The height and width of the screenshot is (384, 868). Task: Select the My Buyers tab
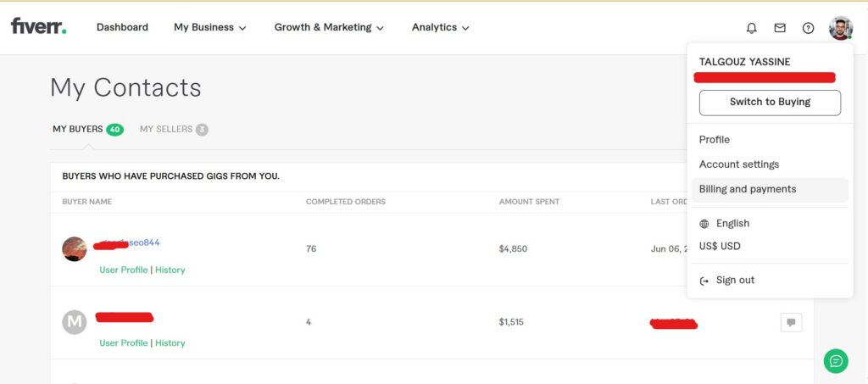pos(88,130)
